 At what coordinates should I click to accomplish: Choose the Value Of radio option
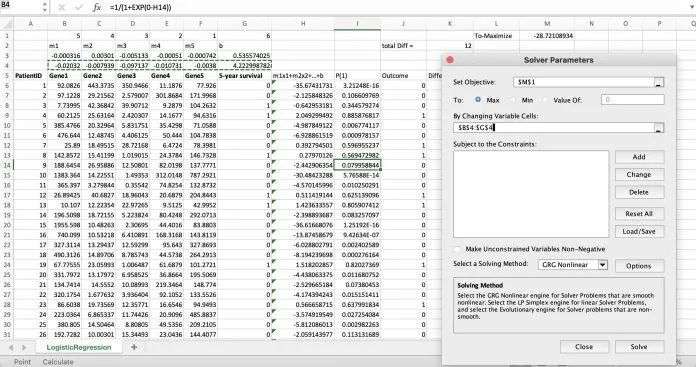tap(546, 100)
